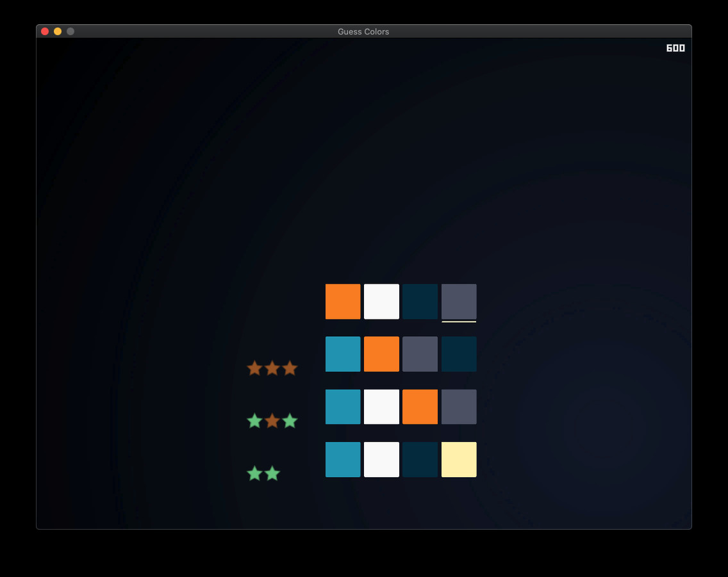Select the pale yellow swatch in the bottom row

point(459,459)
